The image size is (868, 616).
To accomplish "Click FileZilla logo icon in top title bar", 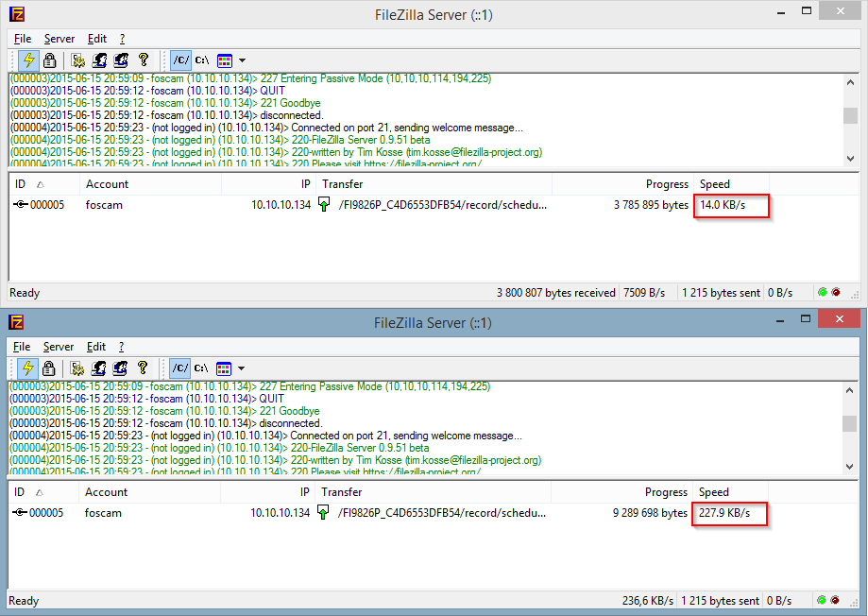I will [x=17, y=14].
